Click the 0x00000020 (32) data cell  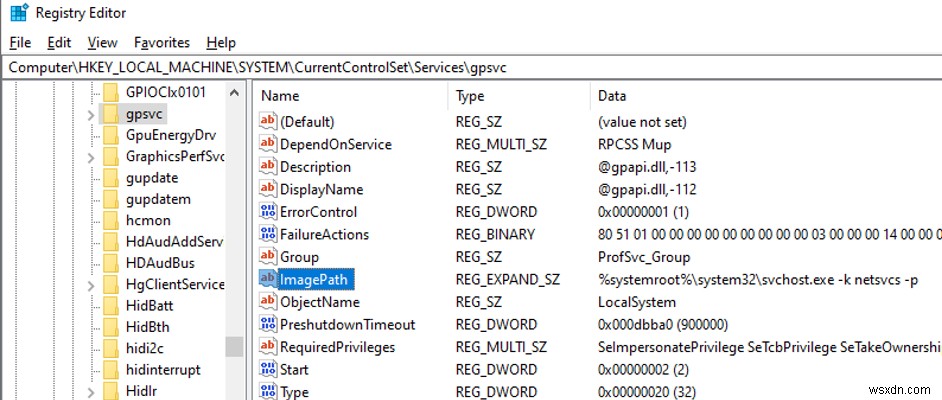pyautogui.click(x=647, y=392)
